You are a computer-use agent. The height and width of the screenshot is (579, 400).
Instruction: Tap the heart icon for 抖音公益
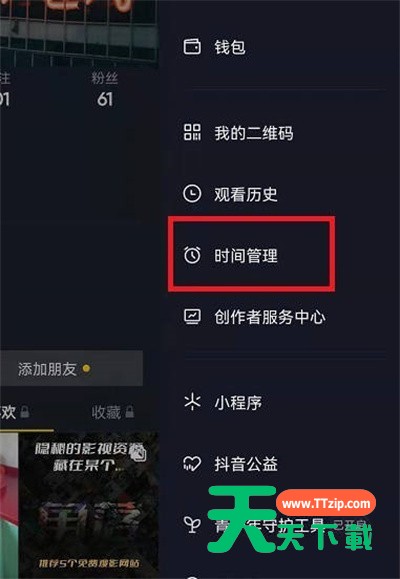click(x=192, y=464)
